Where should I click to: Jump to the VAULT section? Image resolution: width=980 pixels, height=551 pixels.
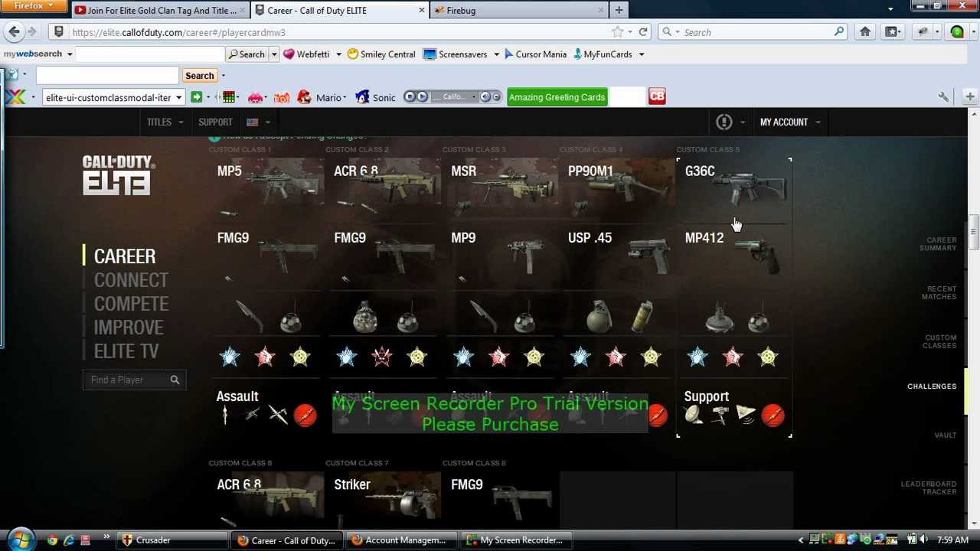pyautogui.click(x=946, y=435)
